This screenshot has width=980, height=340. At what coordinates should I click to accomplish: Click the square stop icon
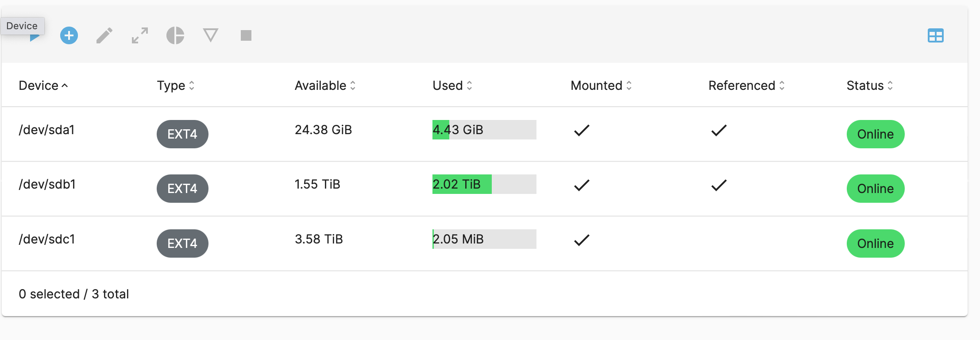[246, 35]
